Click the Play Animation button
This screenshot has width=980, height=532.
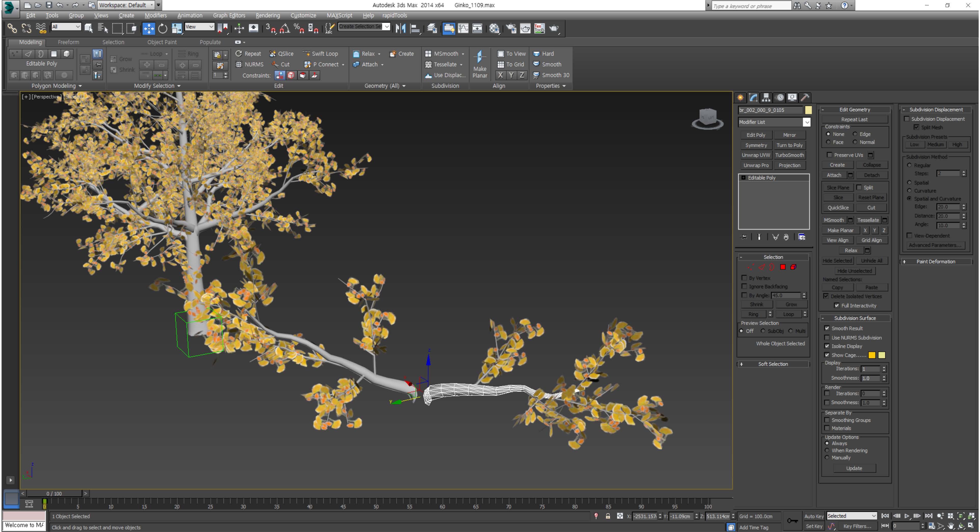point(907,516)
